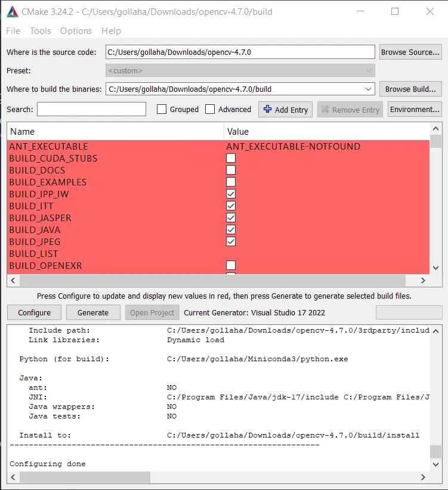Click the Name column header
448x490 pixels.
coord(115,132)
